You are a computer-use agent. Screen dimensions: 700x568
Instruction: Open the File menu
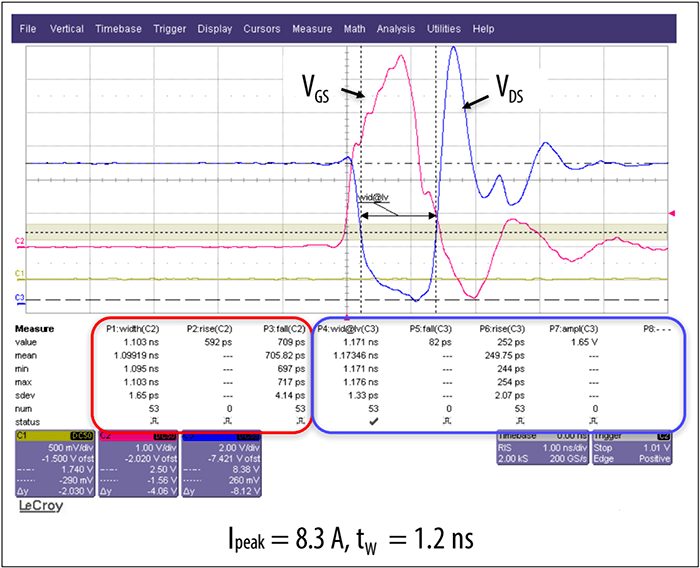coord(28,29)
